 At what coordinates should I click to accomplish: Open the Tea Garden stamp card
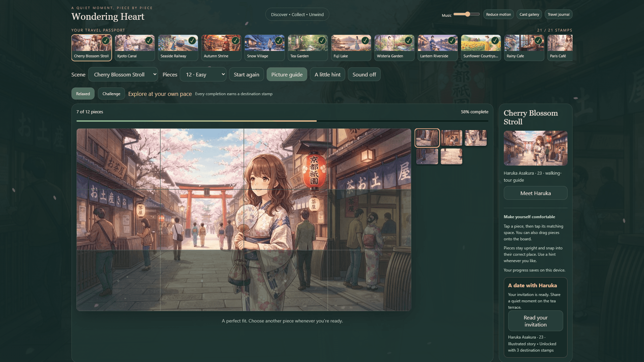pos(308,48)
